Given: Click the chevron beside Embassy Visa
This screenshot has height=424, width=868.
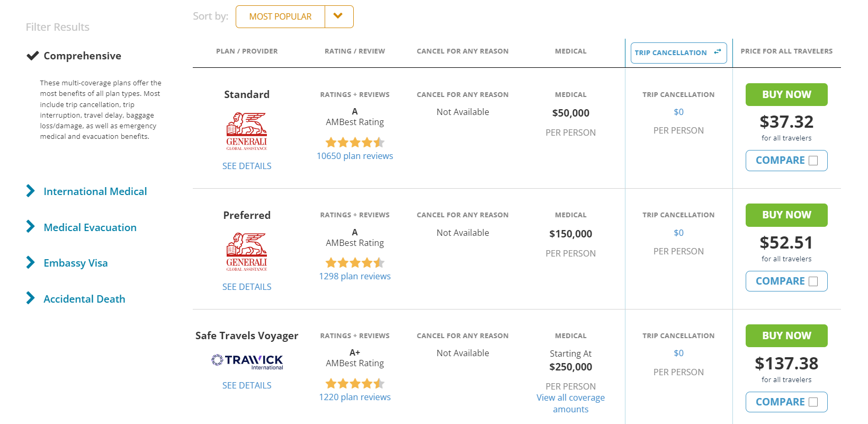Looking at the screenshot, I should [x=30, y=262].
